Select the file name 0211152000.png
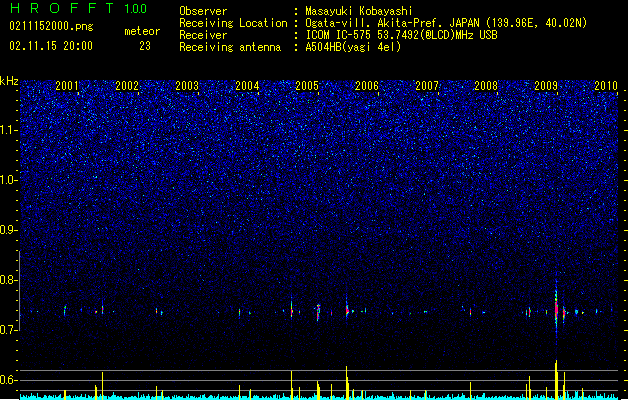The image size is (629, 400). tap(51, 26)
